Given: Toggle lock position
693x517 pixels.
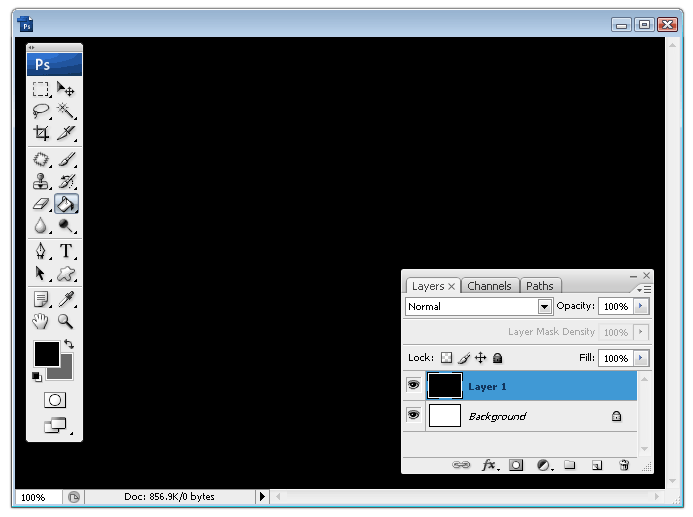Looking at the screenshot, I should 480,357.
